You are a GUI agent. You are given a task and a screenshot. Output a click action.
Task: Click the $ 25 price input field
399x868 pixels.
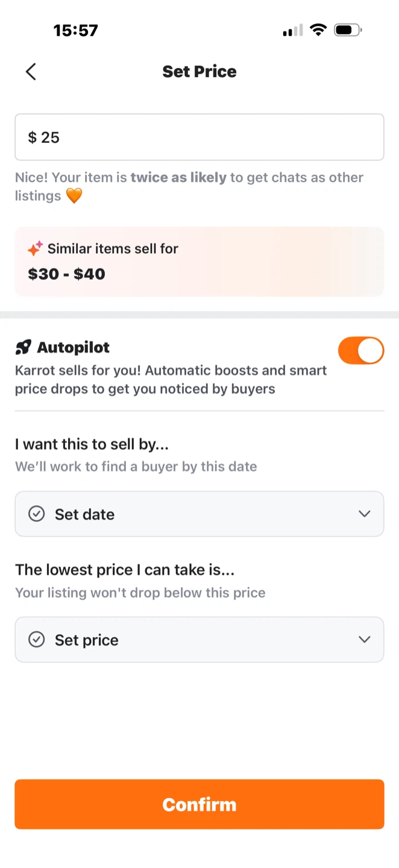click(x=199, y=137)
